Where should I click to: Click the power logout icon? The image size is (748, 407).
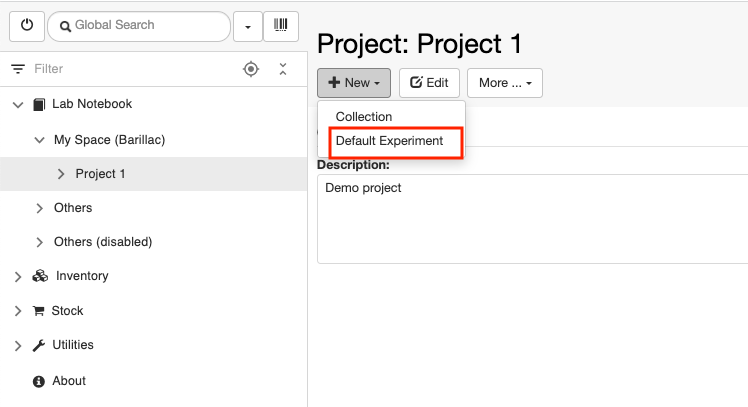coord(27,26)
